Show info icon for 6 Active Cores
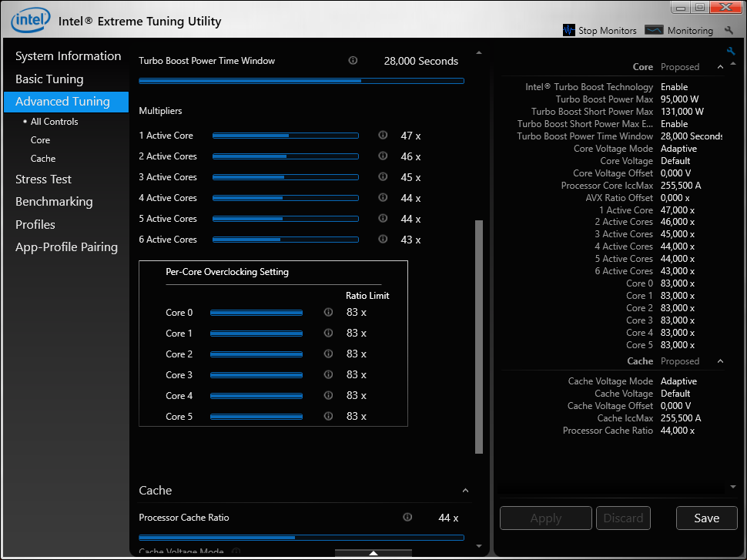747x560 pixels. (x=383, y=240)
